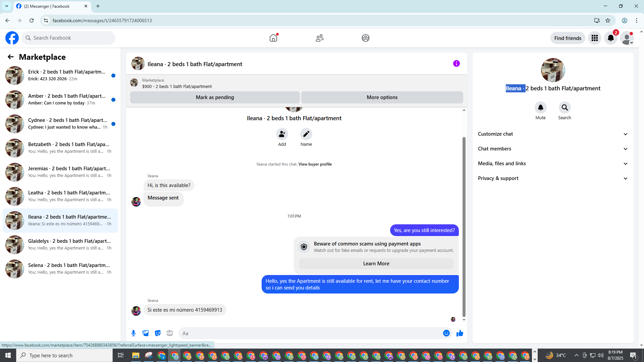The width and height of the screenshot is (644, 362).
Task: Expand Chat members section
Action: pos(553,149)
